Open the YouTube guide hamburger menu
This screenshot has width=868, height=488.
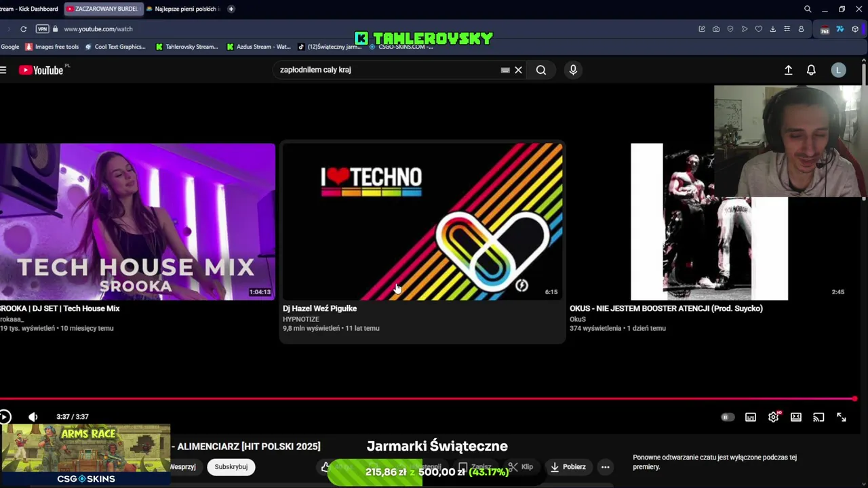(x=3, y=70)
